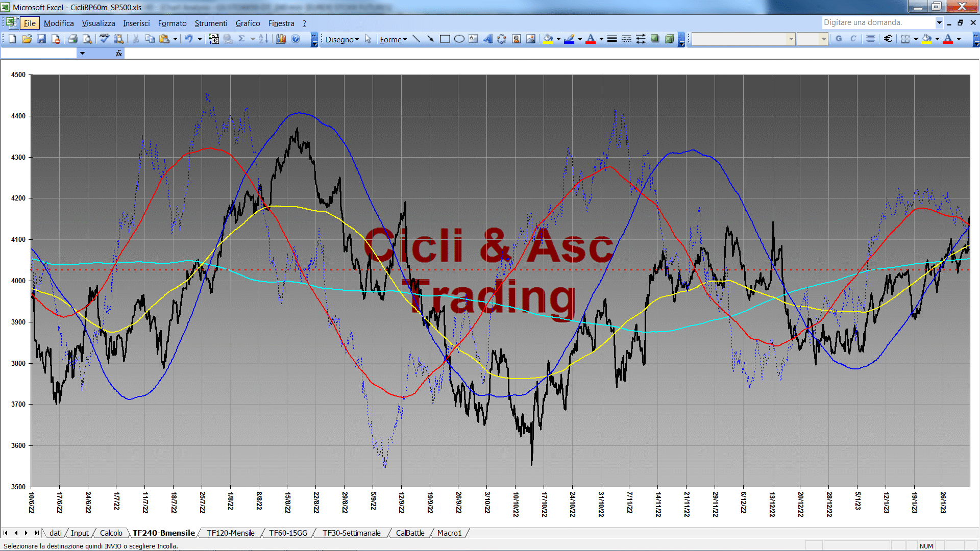
Task: Select the Arrow drawing tool
Action: point(430,39)
